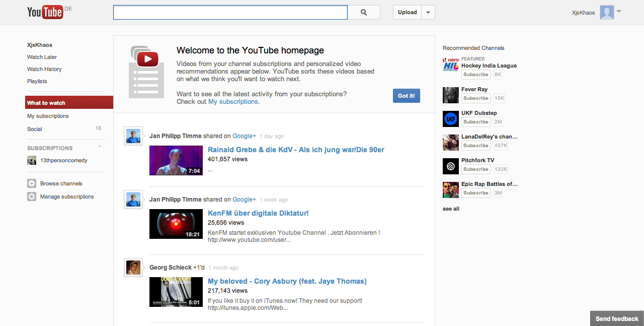This screenshot has width=644, height=326.
Task: Click Browse channels link
Action: (61, 183)
